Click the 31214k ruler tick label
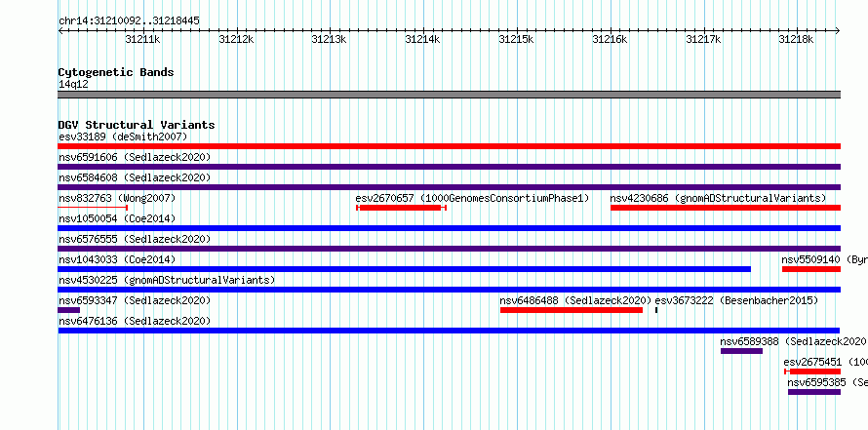Image resolution: width=868 pixels, height=430 pixels. pyautogui.click(x=423, y=39)
